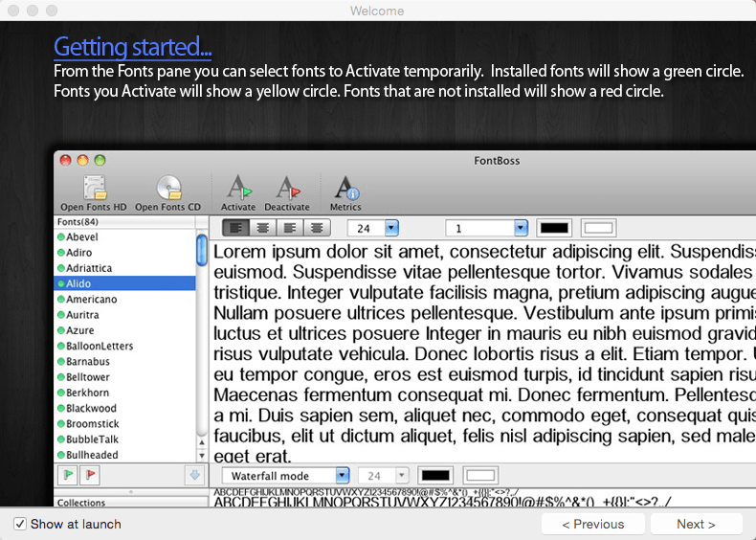Select the align right text button
Screen dimensions: 756x540
point(290,228)
